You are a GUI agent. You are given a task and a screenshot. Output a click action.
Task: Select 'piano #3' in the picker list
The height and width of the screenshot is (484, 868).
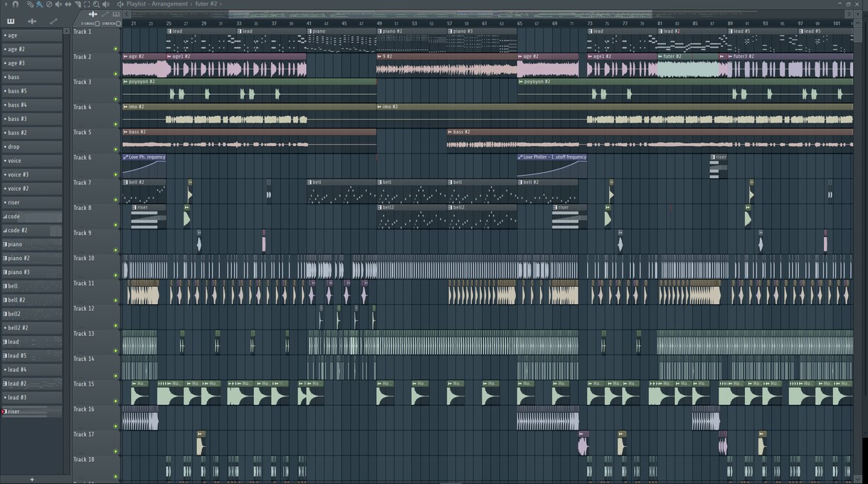click(31, 272)
